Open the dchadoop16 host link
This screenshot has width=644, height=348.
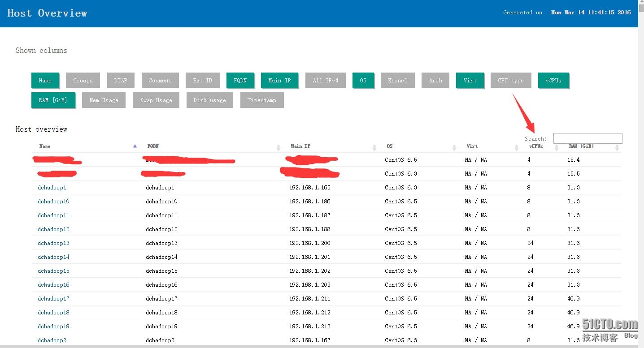coord(53,284)
